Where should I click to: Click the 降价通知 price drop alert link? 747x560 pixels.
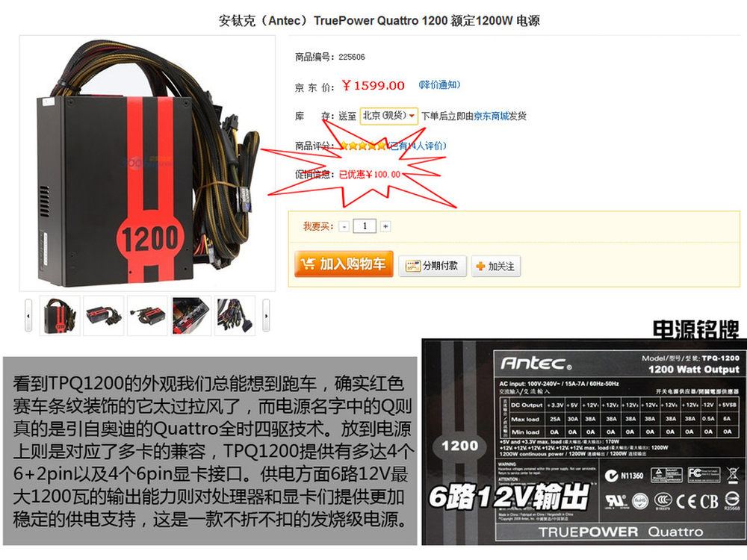(439, 85)
